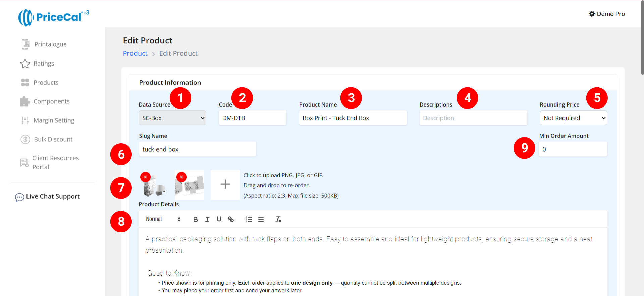644x296 pixels.
Task: Click the Product breadcrumb link
Action: 135,54
